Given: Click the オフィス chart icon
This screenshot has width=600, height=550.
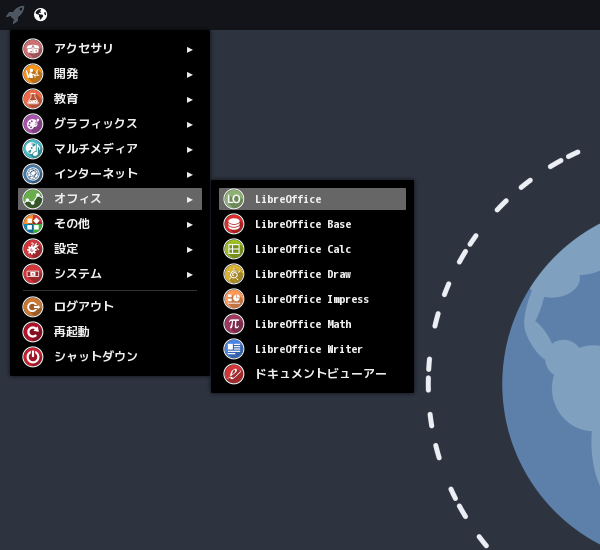Looking at the screenshot, I should pos(33,199).
